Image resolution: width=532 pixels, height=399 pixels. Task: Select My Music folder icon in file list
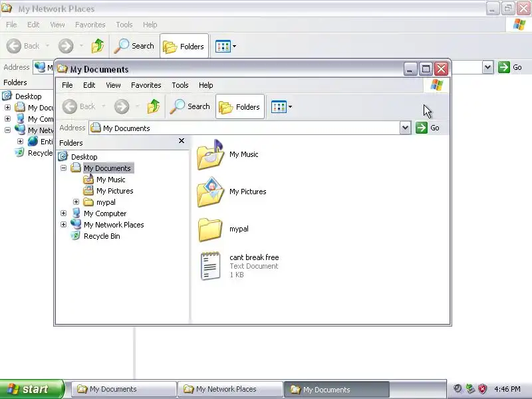pyautogui.click(x=210, y=155)
